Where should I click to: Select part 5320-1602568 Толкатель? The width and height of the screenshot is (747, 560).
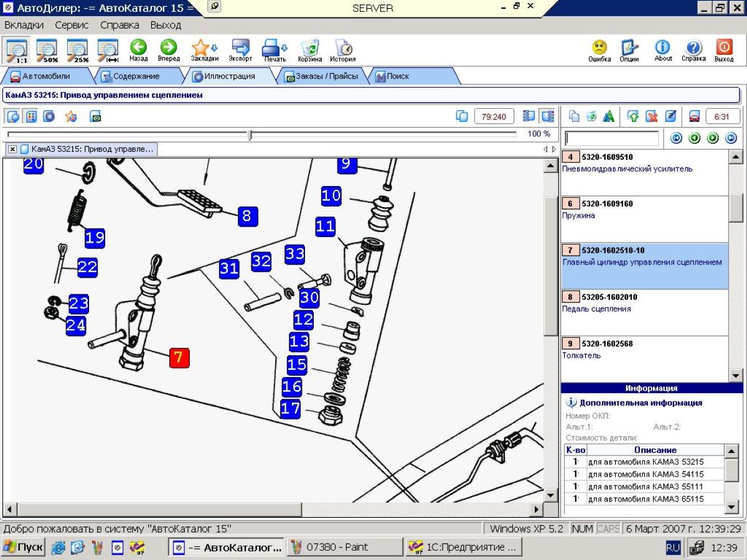(644, 359)
